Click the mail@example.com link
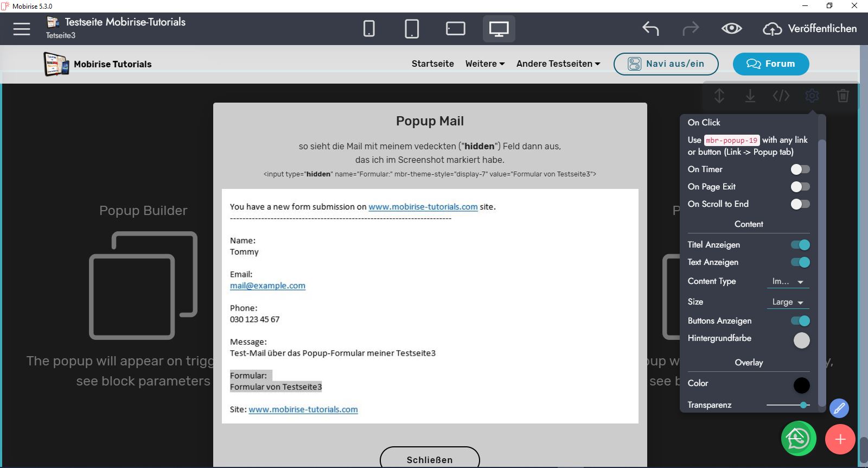868x468 pixels. coord(267,286)
